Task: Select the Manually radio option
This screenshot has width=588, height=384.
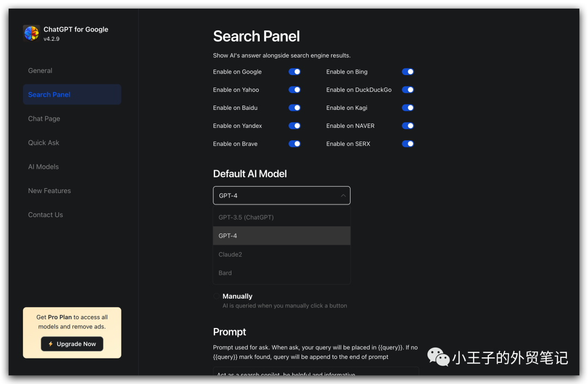Action: 216,296
